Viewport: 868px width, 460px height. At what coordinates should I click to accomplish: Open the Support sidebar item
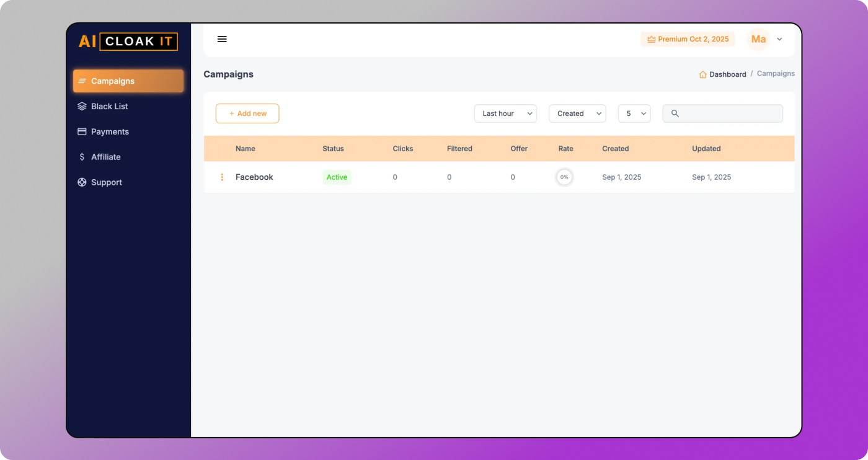point(106,183)
